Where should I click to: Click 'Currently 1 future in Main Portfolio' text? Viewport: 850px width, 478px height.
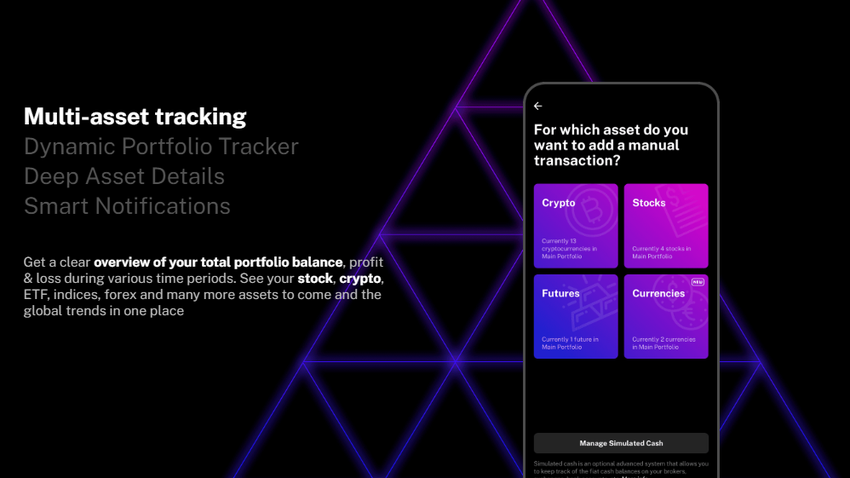pyautogui.click(x=570, y=343)
